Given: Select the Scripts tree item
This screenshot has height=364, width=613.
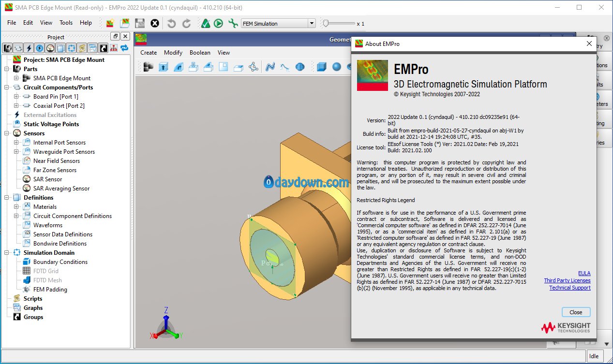Looking at the screenshot, I should pos(33,299).
